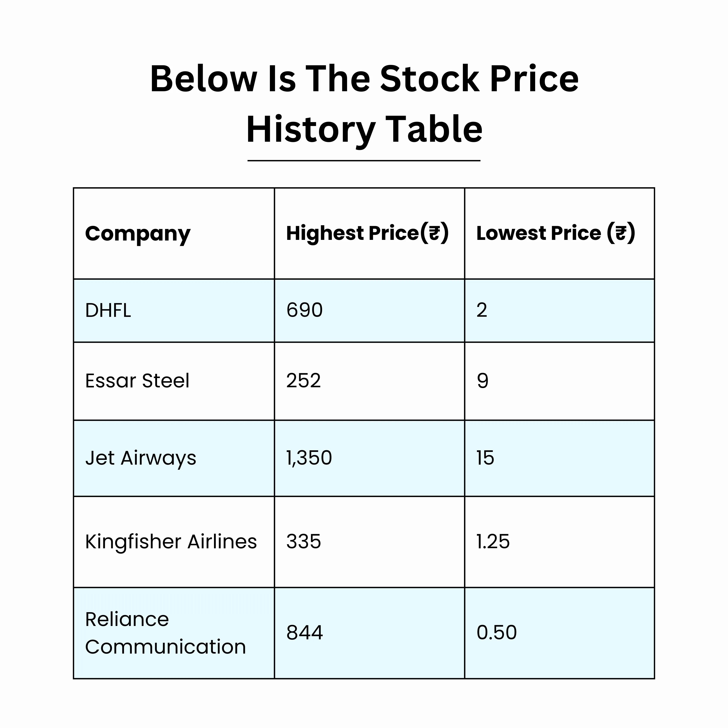Click Kingfisher Airlines highest price 335

(304, 541)
